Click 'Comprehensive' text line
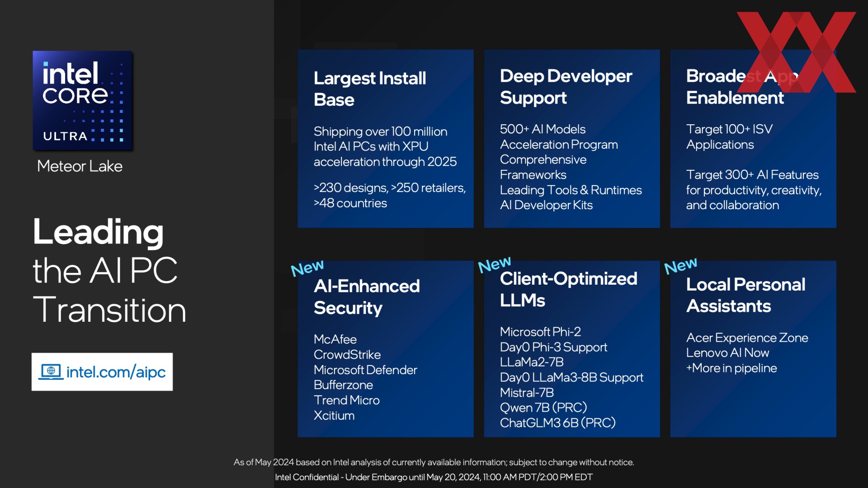 [x=543, y=160]
